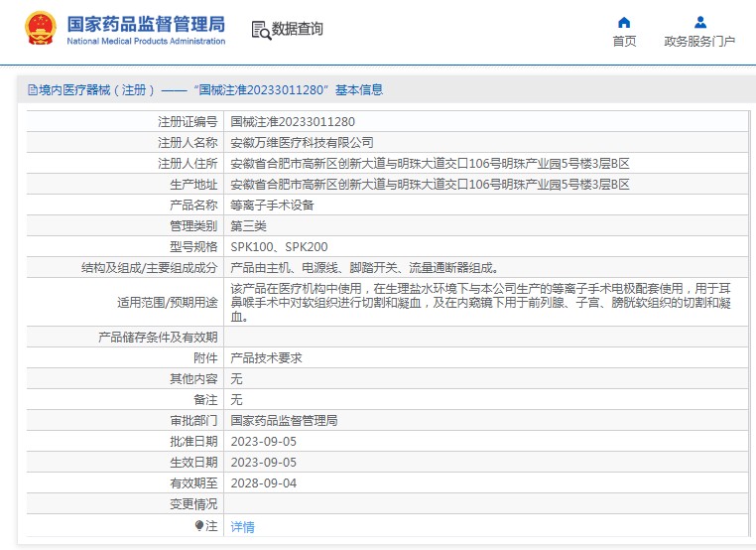Screen dimensions: 756x550
Task: Click the model specification SPK100、SPK200 cell
Action: tap(279, 246)
